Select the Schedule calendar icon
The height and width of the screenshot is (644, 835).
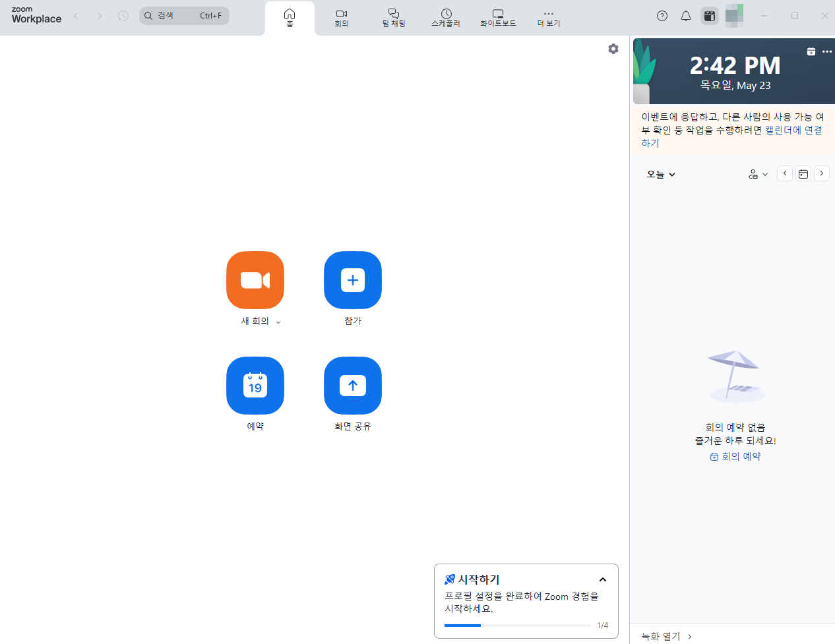(x=255, y=386)
